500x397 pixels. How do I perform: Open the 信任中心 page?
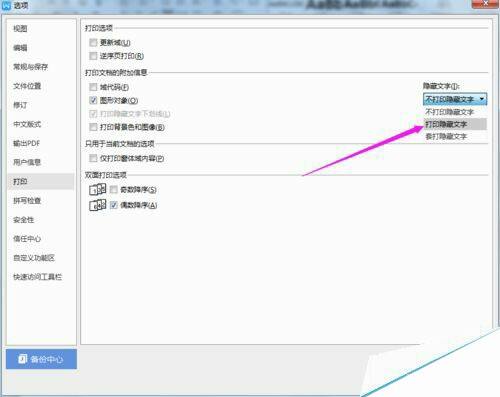27,239
